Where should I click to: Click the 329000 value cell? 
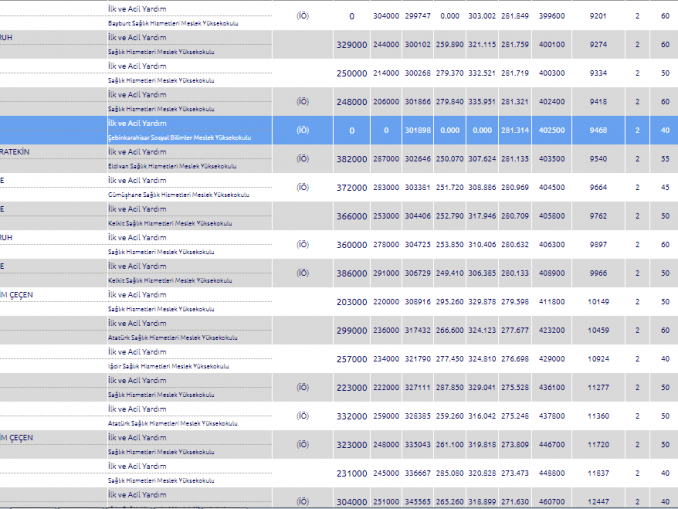tap(351, 45)
